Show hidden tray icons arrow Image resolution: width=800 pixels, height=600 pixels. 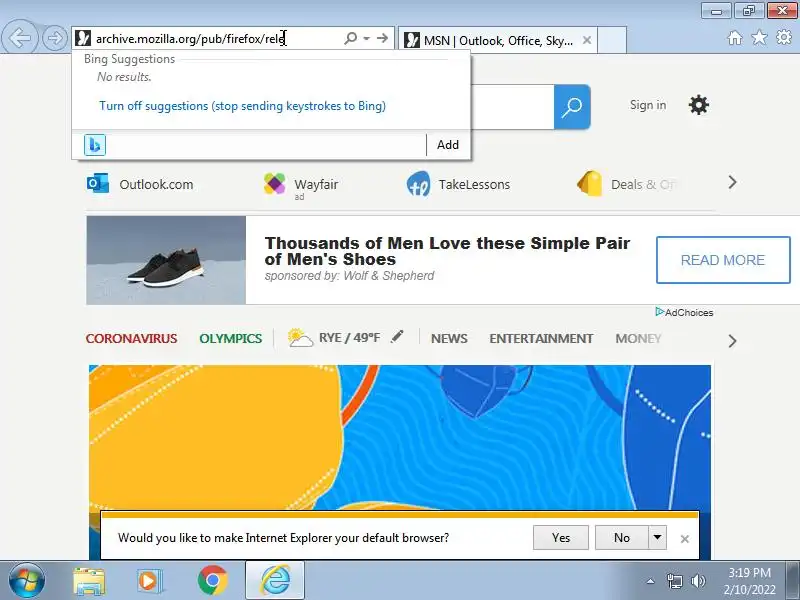[x=651, y=581]
